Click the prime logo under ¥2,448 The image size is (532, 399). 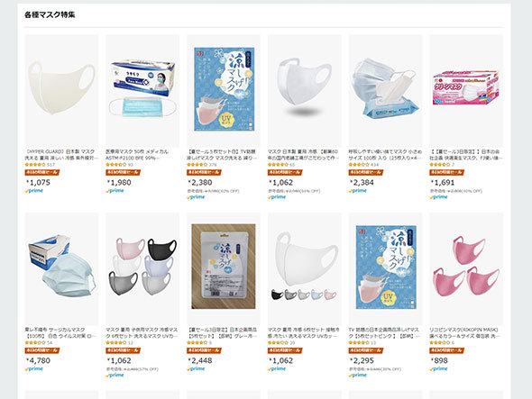[x=196, y=369]
